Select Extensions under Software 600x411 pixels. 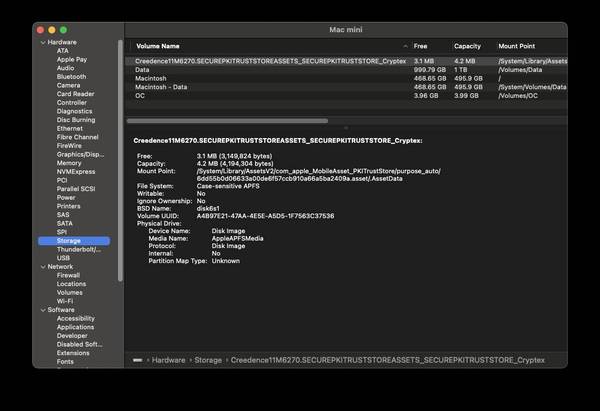click(73, 353)
